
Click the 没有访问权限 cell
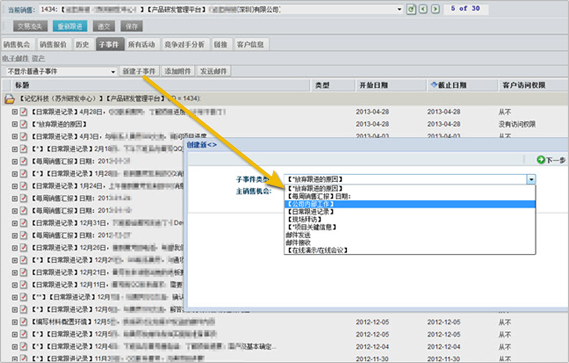(x=517, y=124)
